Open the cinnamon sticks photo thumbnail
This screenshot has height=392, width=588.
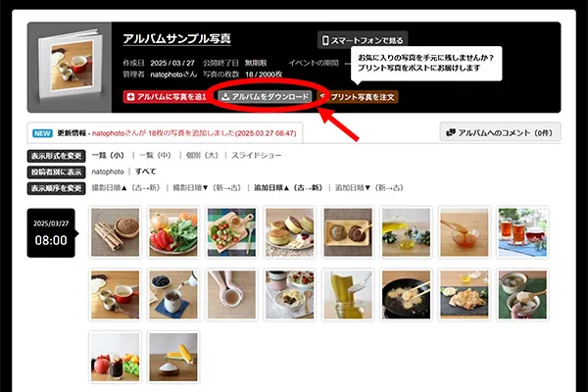115,232
